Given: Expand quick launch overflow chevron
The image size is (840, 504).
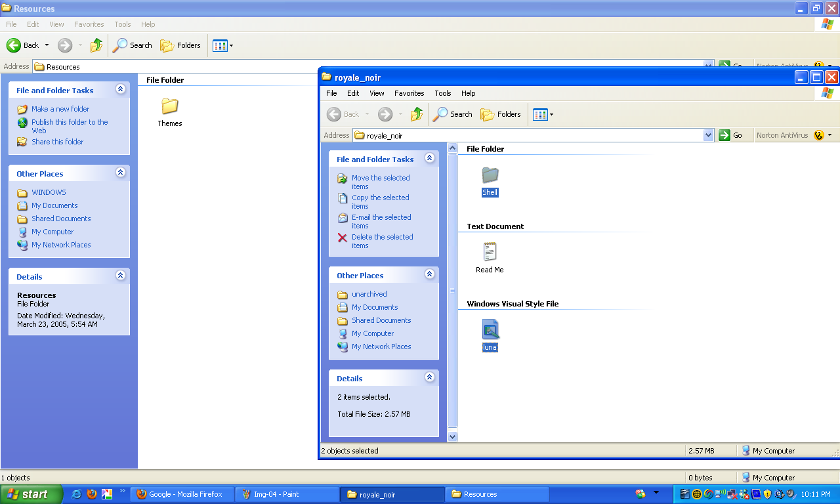Looking at the screenshot, I should pyautogui.click(x=121, y=491).
